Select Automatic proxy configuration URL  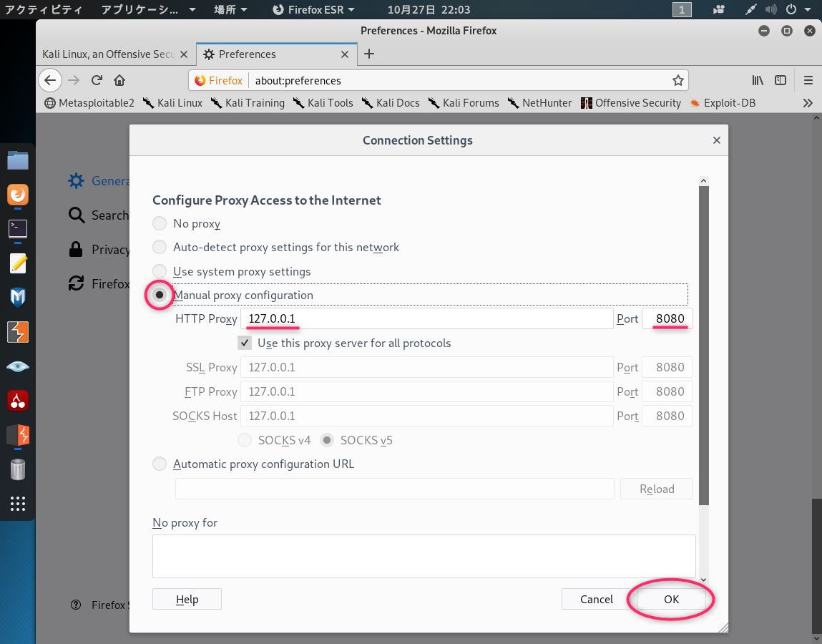160,464
